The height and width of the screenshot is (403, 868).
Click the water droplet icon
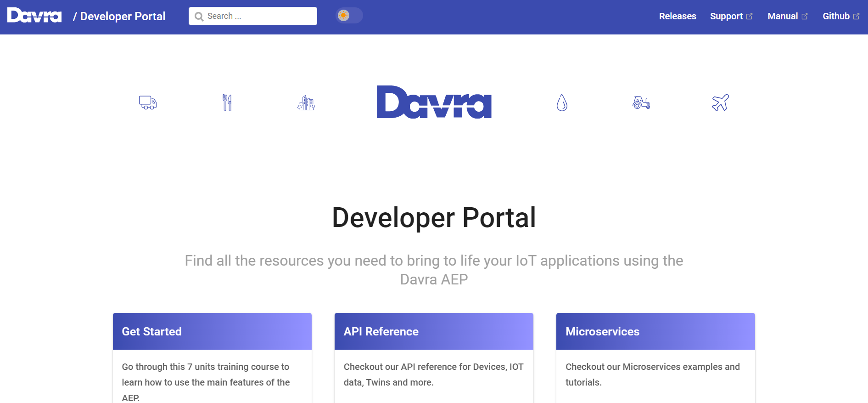point(562,102)
